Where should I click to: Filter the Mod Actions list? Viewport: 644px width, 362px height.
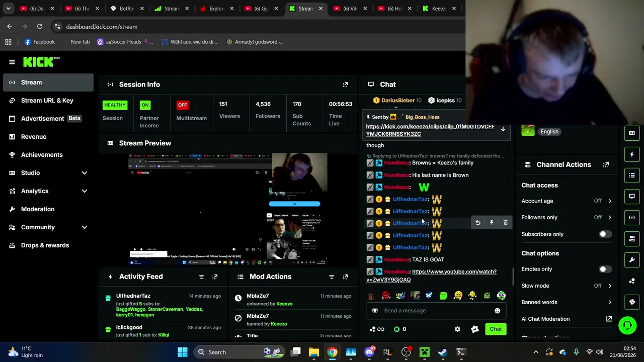(x=332, y=277)
